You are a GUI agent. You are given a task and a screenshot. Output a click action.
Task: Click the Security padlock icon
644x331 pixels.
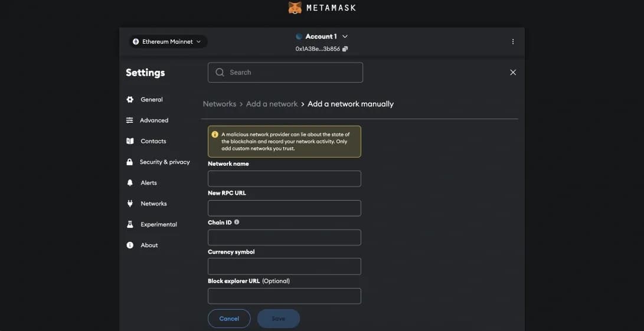click(130, 162)
